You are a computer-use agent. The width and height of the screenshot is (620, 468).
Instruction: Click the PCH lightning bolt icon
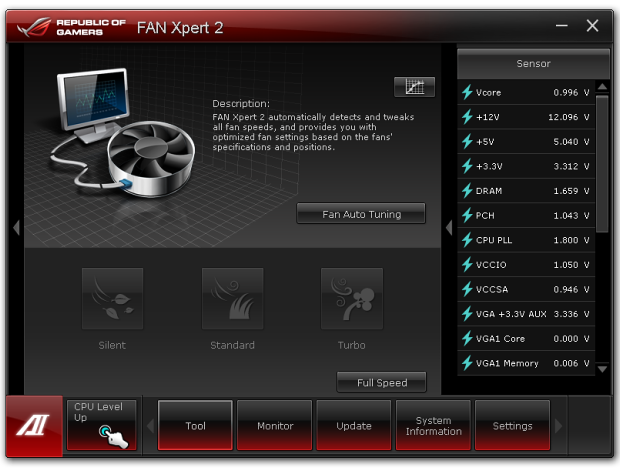[x=467, y=215]
